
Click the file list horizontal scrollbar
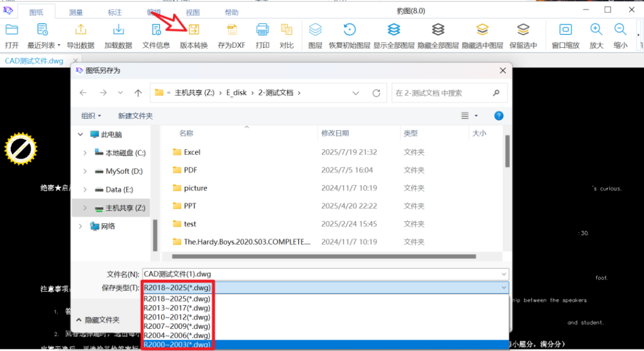tap(324, 257)
